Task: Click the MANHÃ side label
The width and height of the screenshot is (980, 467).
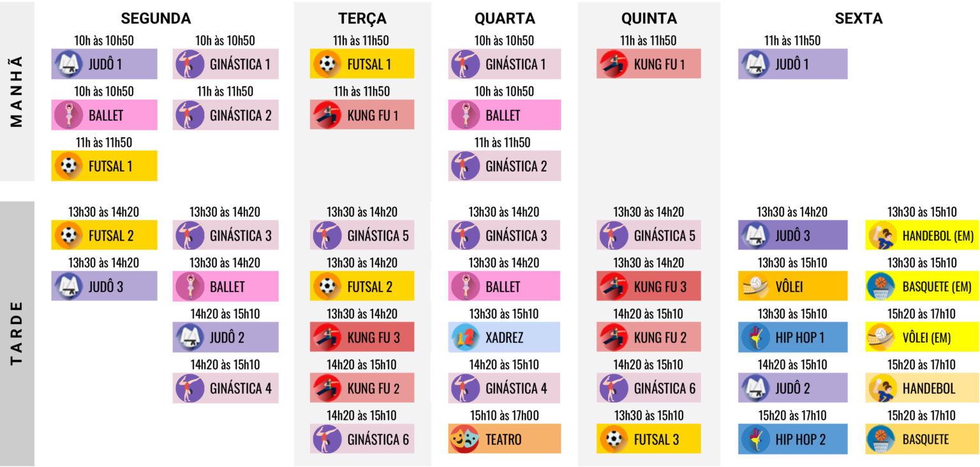Action: [x=17, y=91]
